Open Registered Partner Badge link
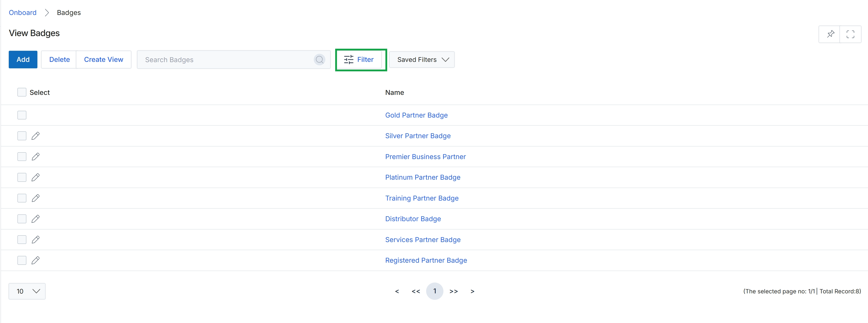The width and height of the screenshot is (868, 323). [426, 260]
